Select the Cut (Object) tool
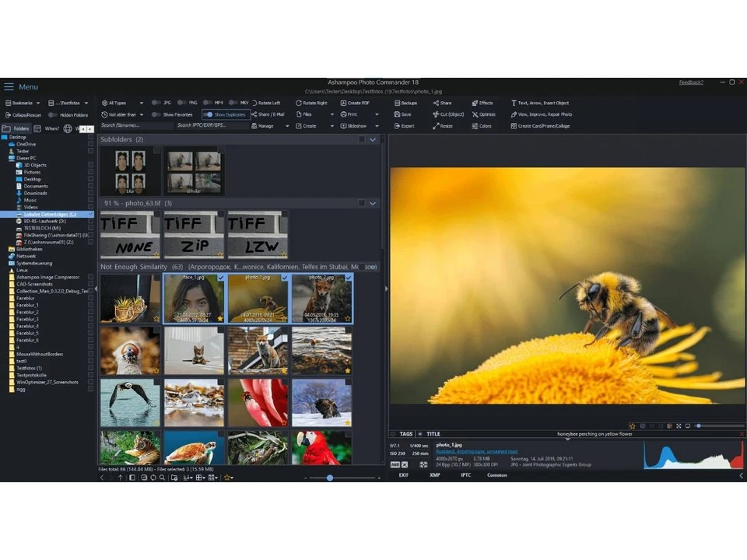747x560 pixels. coord(436,114)
